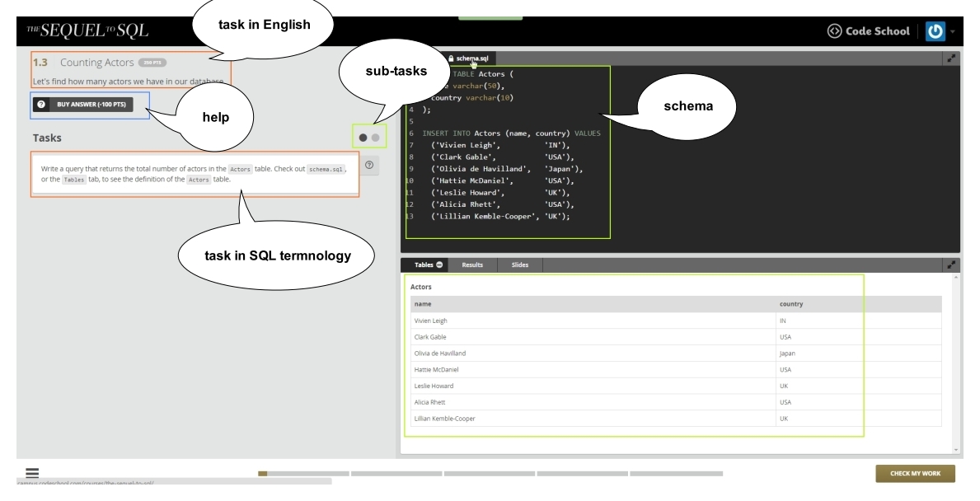The width and height of the screenshot is (980, 501).
Task: Select the dark first sub-task dot
Action: click(363, 138)
